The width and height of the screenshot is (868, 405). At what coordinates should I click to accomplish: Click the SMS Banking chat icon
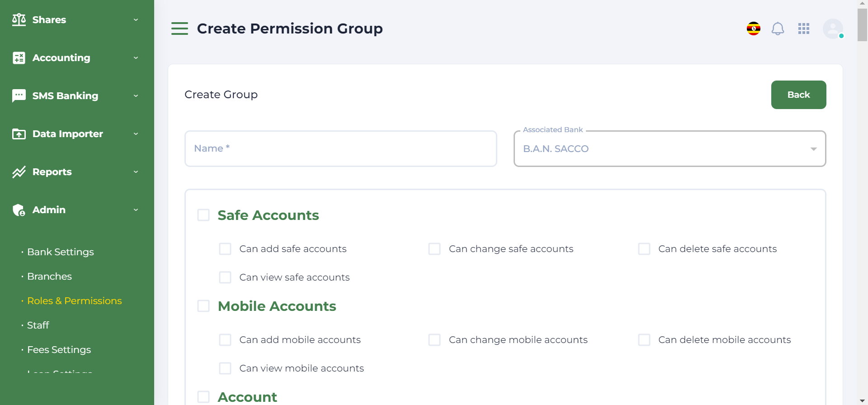click(x=19, y=96)
